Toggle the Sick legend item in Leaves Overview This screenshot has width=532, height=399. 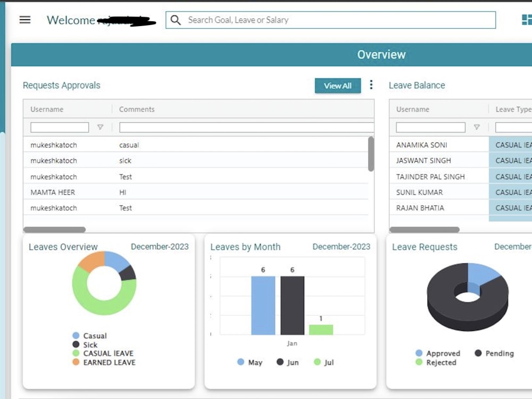(x=85, y=345)
